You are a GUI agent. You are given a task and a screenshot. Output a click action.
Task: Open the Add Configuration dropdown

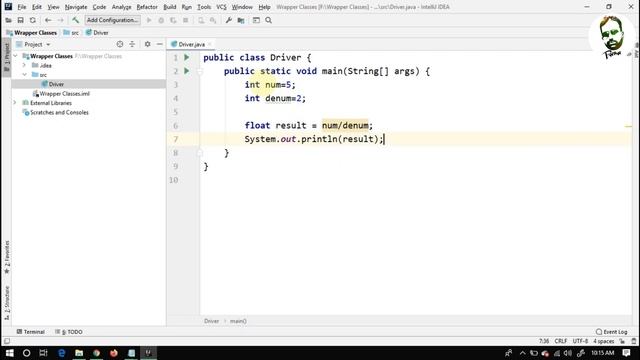tap(112, 20)
